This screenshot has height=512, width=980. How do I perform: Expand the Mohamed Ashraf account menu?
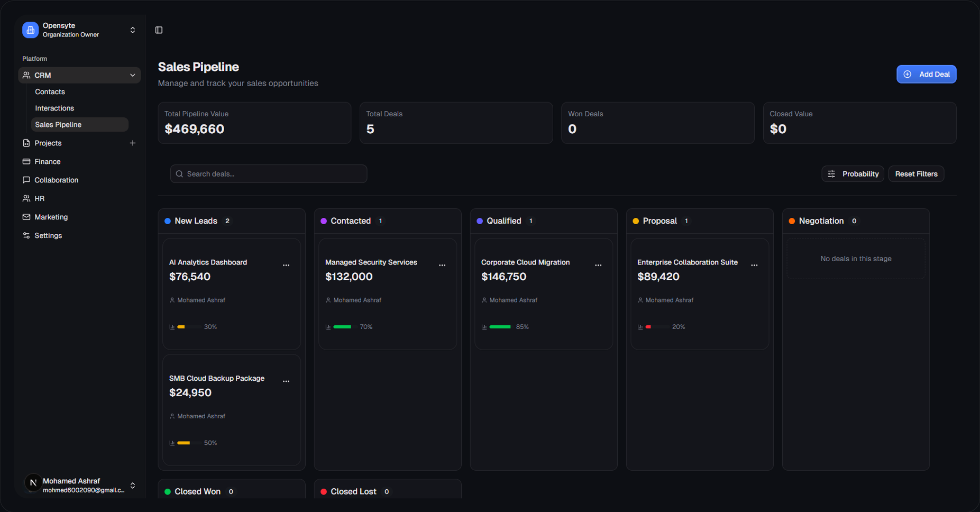(132, 485)
